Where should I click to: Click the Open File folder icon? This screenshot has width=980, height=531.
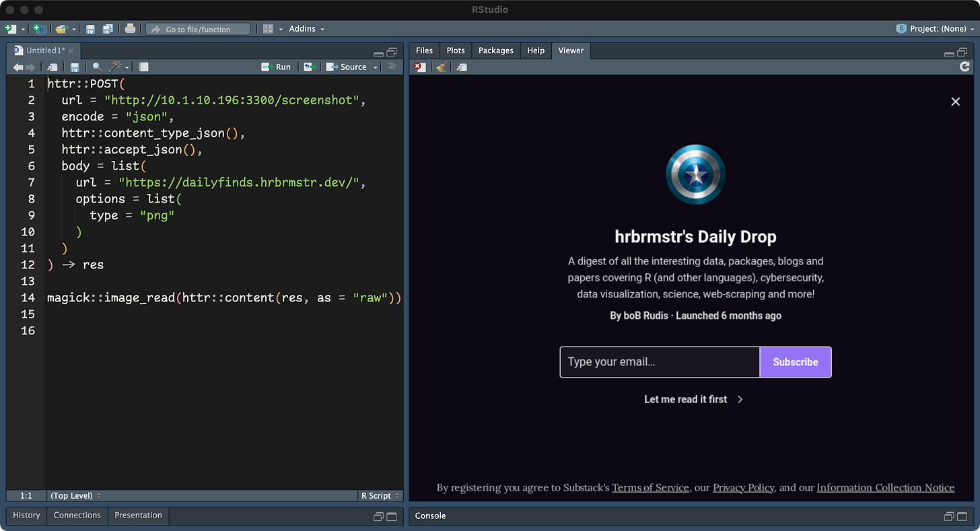(x=61, y=29)
